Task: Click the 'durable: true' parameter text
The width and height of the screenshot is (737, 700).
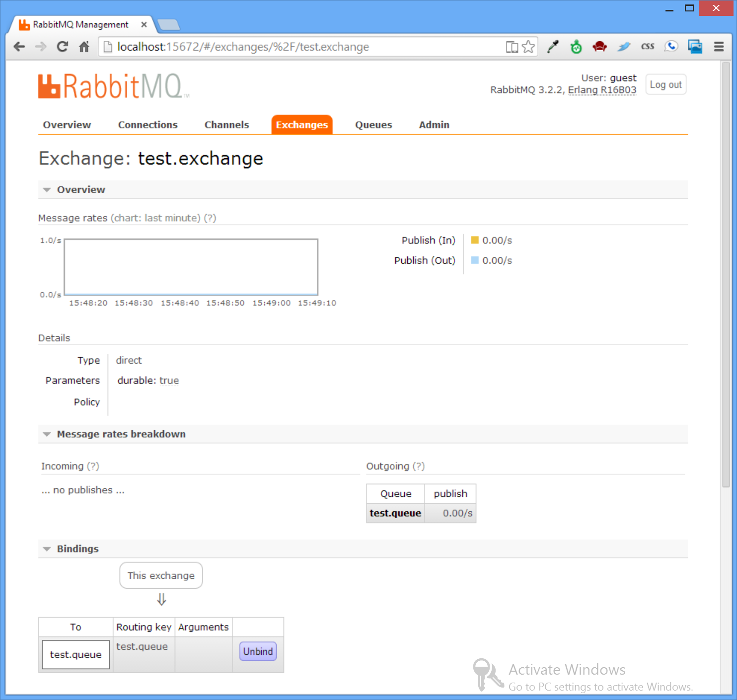Action: tap(148, 381)
